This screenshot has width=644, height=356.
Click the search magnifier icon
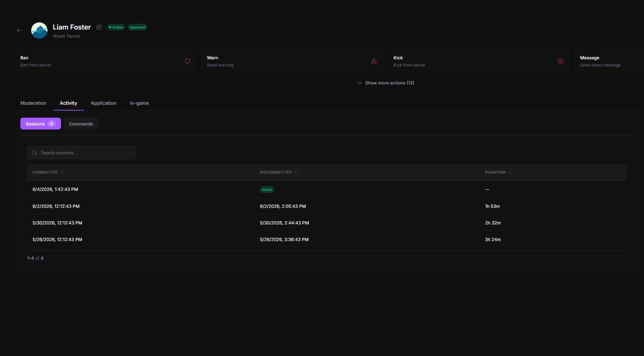click(35, 153)
